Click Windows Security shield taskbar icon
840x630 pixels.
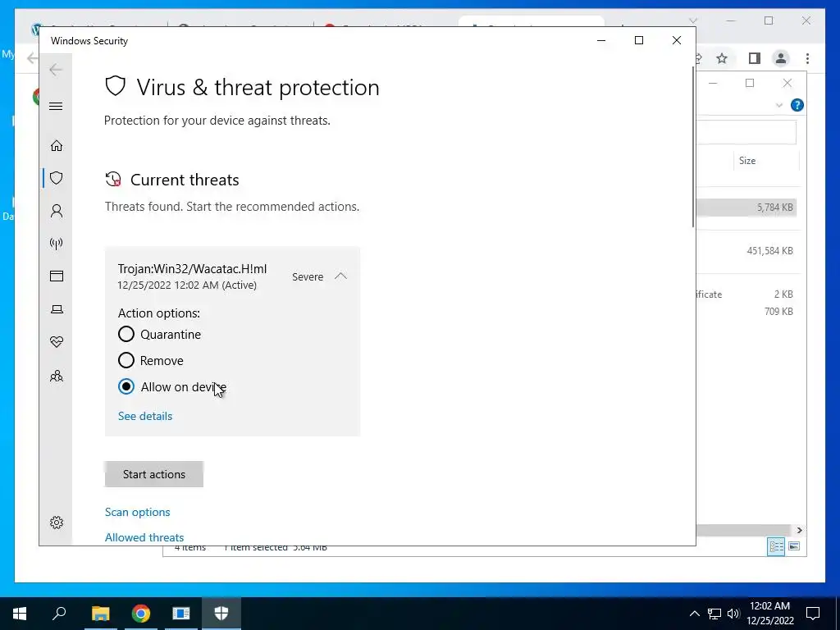point(221,614)
